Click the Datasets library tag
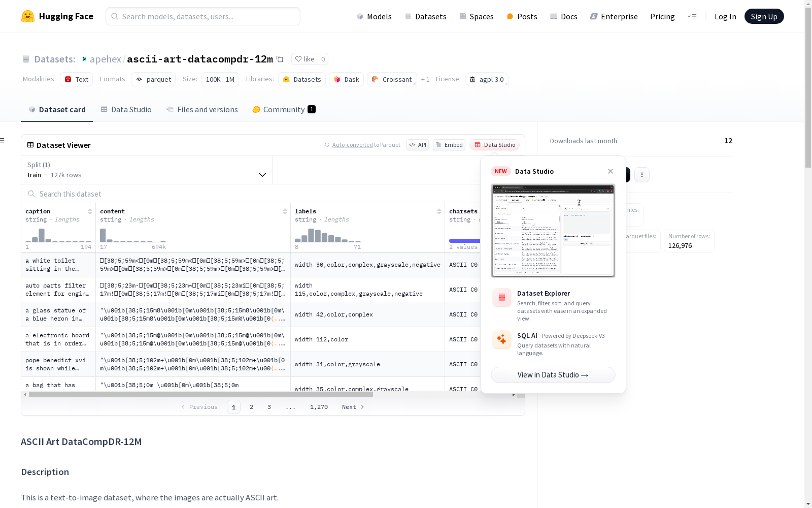This screenshot has height=508, width=812. pos(302,79)
